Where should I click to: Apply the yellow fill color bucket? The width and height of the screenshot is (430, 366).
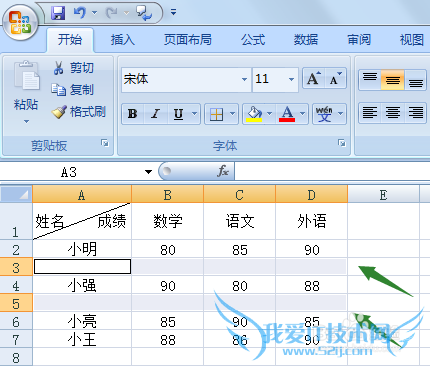(x=254, y=114)
